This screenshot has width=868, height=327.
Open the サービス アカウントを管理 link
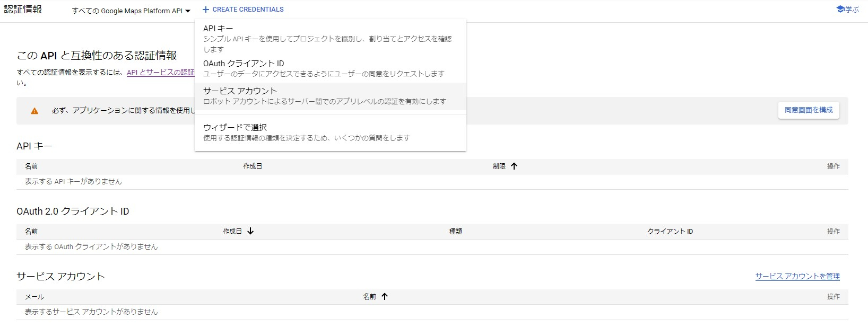797,276
